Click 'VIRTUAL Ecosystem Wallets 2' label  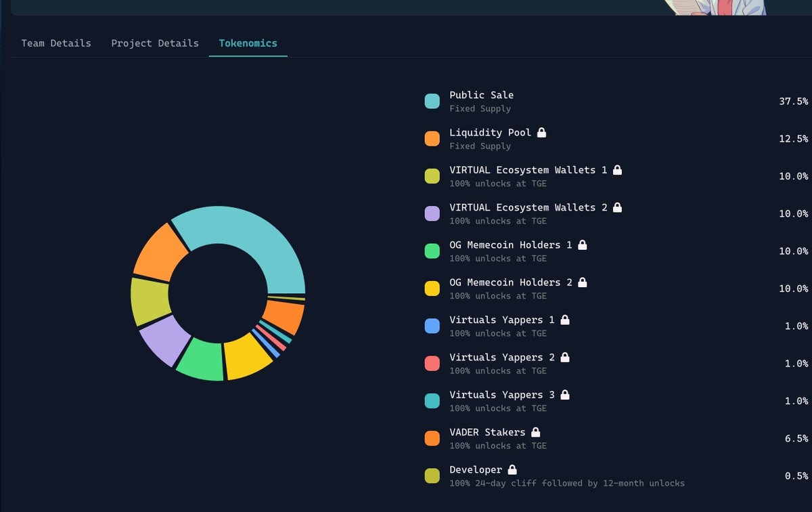(x=528, y=207)
